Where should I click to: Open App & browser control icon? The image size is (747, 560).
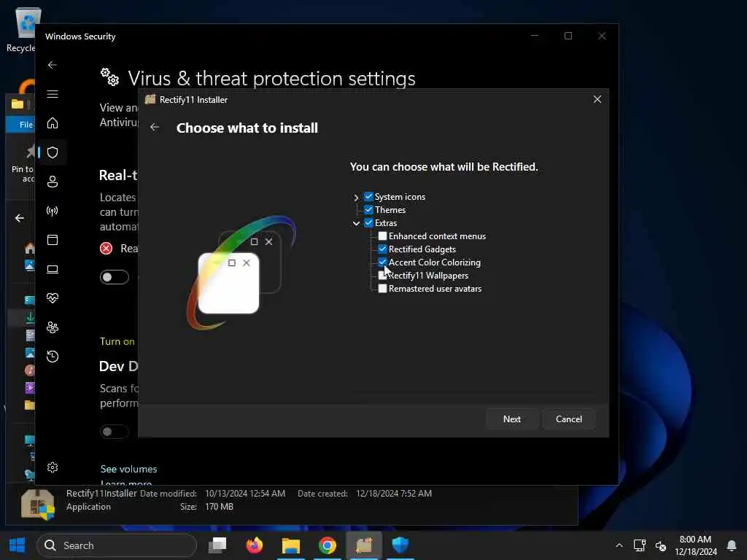pos(53,239)
